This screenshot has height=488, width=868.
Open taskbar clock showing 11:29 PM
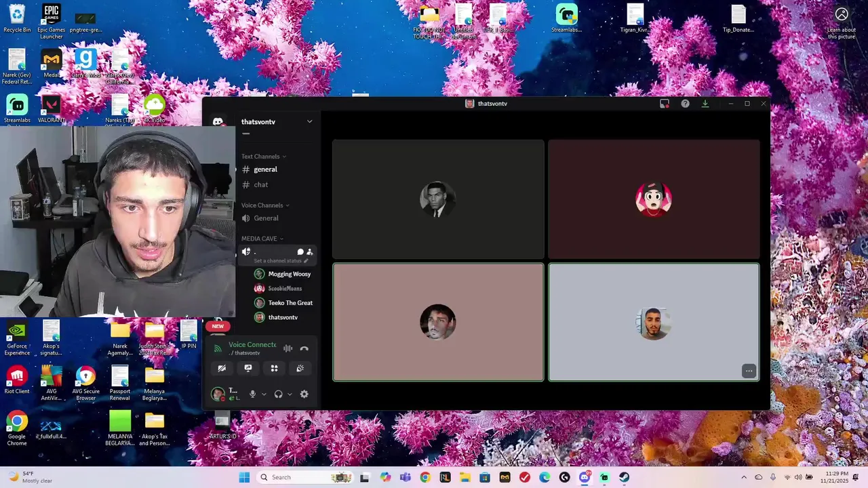833,477
